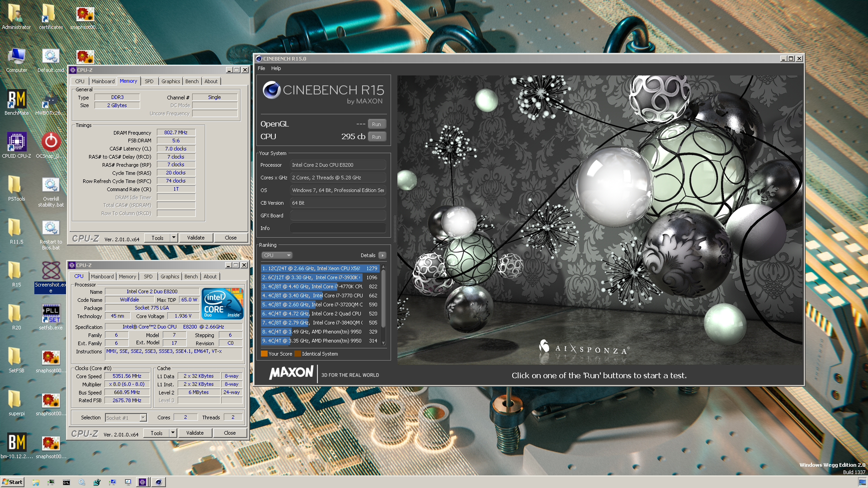Click the Cinebench GFX Board field
Image resolution: width=868 pixels, height=488 pixels.
pyautogui.click(x=338, y=216)
